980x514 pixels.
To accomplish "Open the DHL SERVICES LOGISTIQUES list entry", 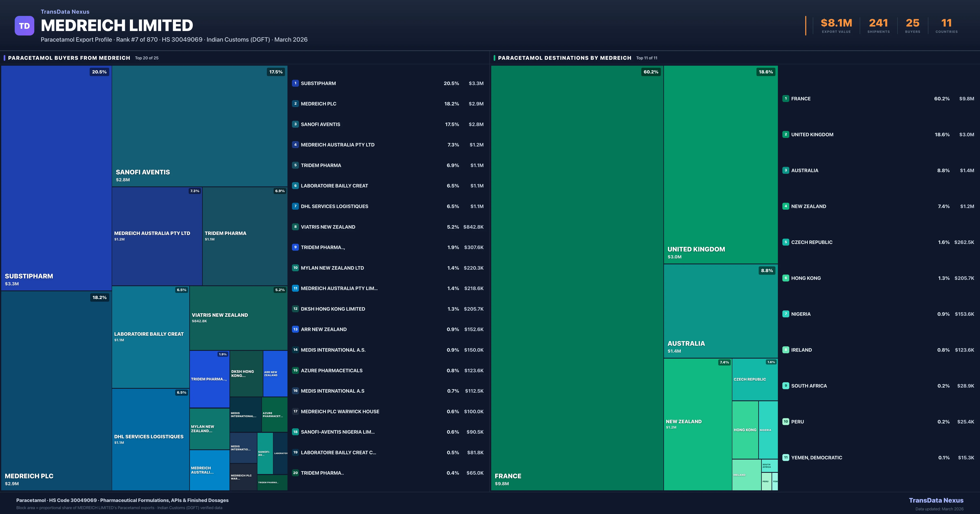I will coord(334,206).
